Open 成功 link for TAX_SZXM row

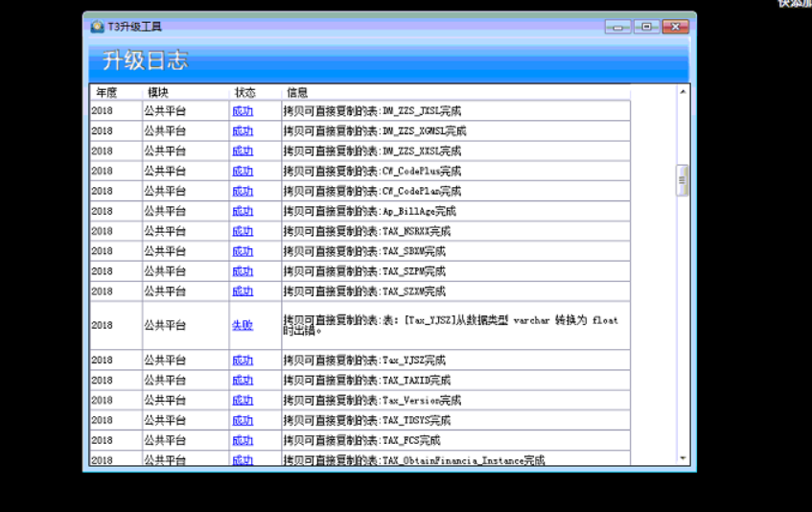243,291
